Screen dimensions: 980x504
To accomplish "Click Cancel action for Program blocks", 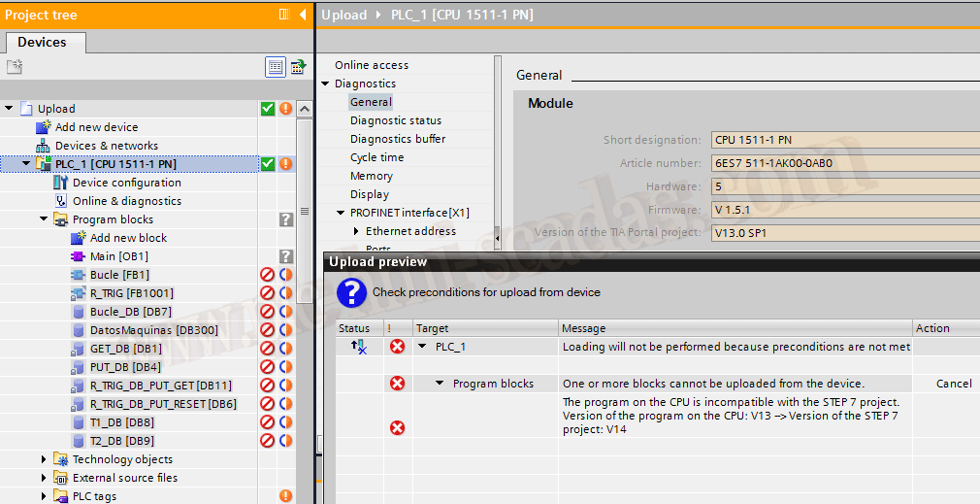I will click(x=953, y=384).
